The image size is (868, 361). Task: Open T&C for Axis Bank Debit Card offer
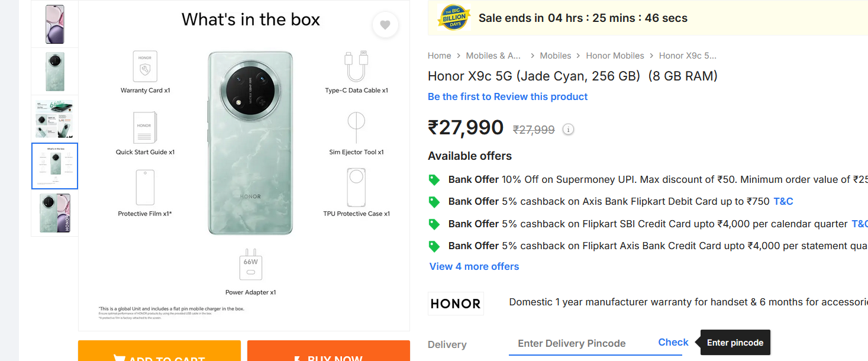click(782, 201)
